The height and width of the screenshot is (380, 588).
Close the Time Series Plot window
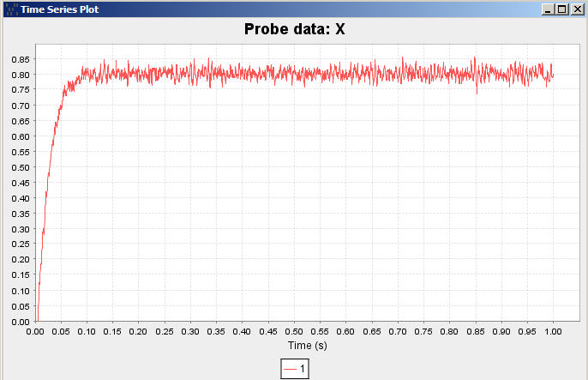[578, 9]
